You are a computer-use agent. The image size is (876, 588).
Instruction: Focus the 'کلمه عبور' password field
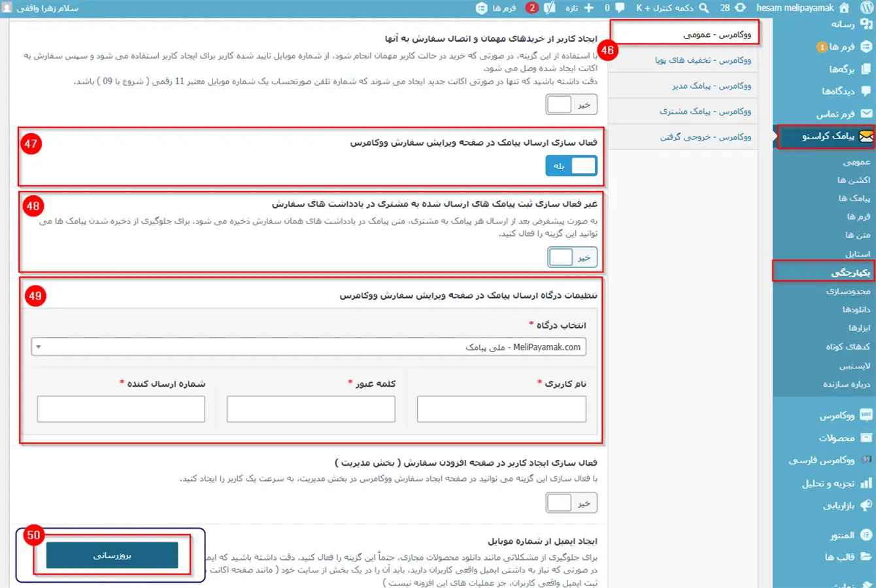[311, 410]
